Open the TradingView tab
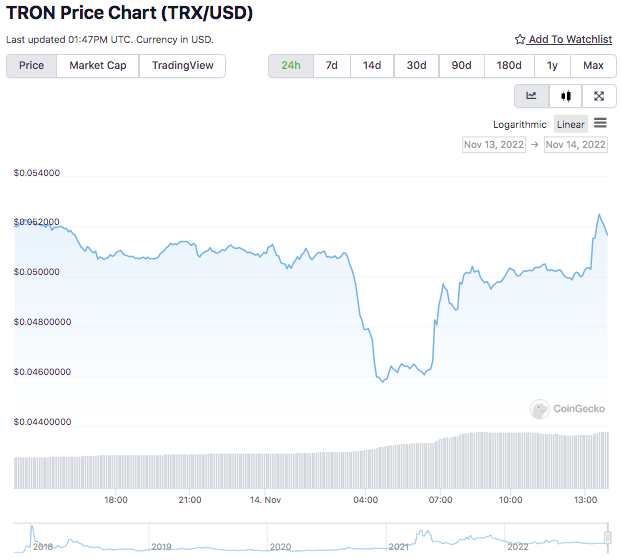 point(182,65)
